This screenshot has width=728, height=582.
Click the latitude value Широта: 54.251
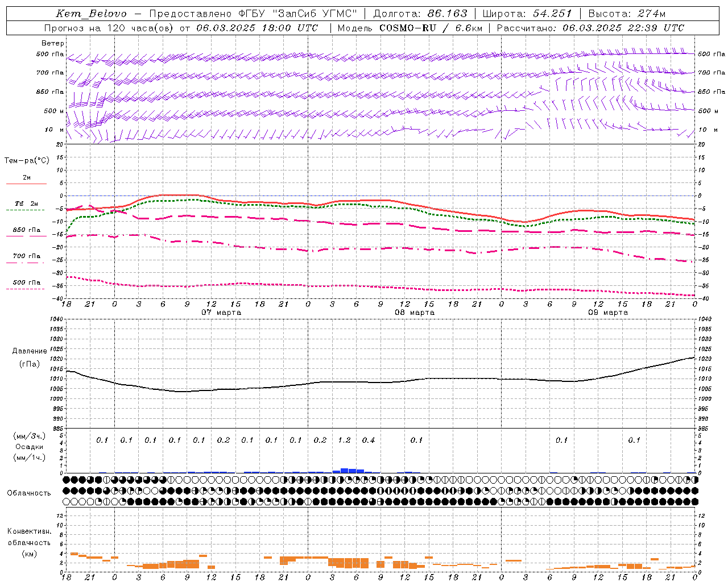point(527,14)
